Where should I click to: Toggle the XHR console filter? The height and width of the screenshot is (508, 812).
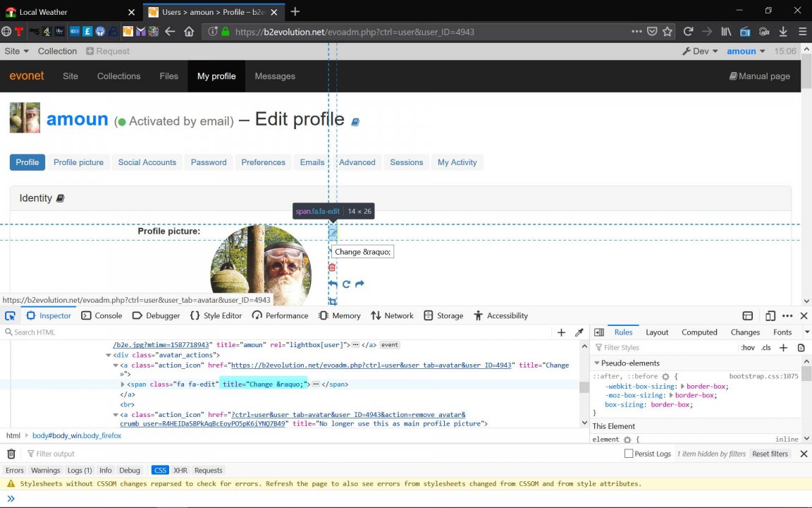point(180,470)
